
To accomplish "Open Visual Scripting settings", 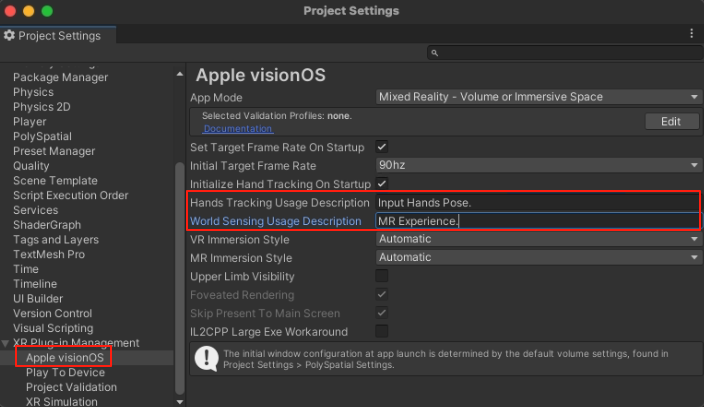I will [x=53, y=328].
